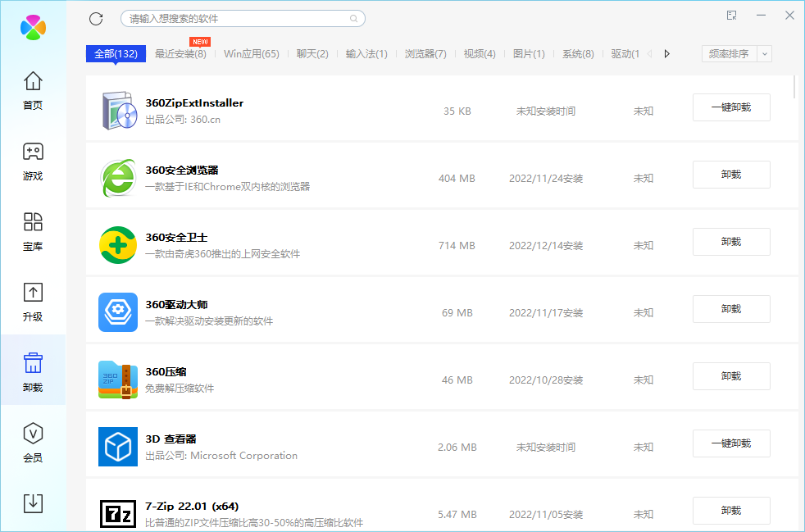
Task: Click 一键卸载 for 3D 查看器
Action: (731, 443)
